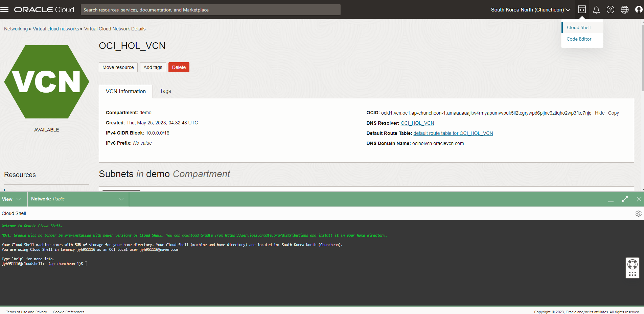Viewport: 644px width, 314px height.
Task: Click Created date Thu, May 25, 2023
Action: pos(162,123)
